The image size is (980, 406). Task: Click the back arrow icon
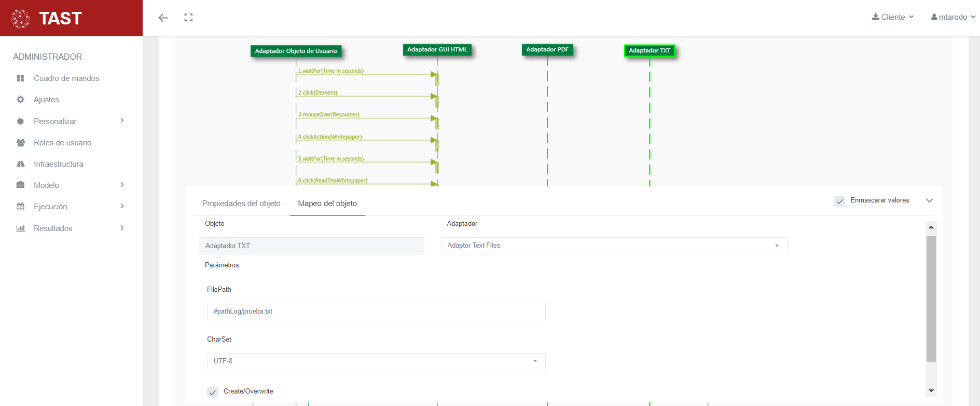(x=163, y=18)
